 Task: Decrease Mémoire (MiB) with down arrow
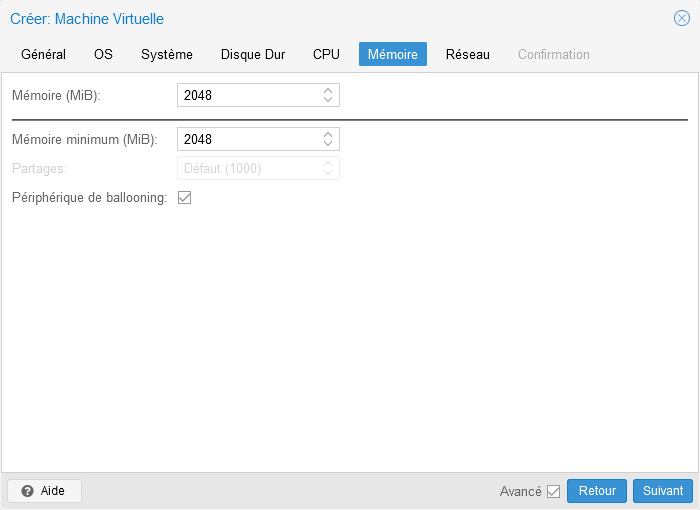[328, 100]
